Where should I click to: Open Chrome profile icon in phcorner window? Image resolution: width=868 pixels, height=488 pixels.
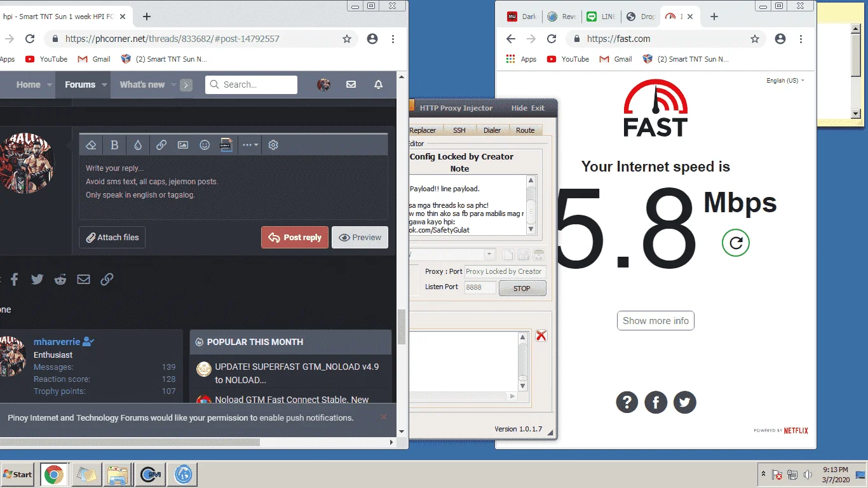click(372, 39)
